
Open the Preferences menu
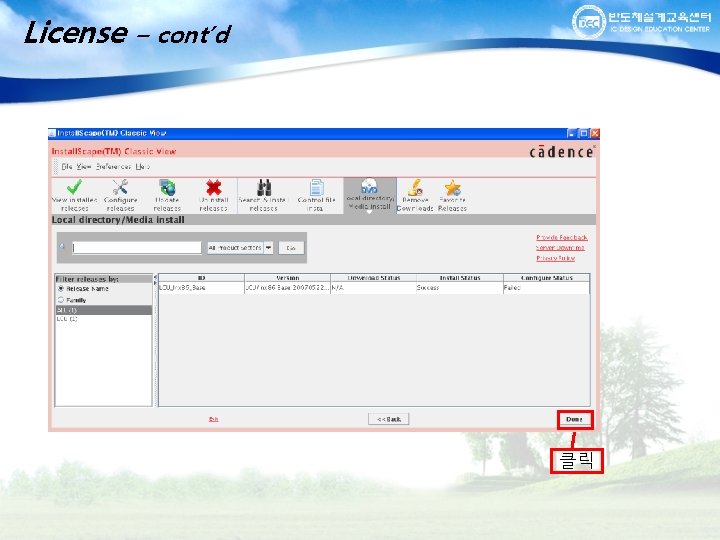113,166
